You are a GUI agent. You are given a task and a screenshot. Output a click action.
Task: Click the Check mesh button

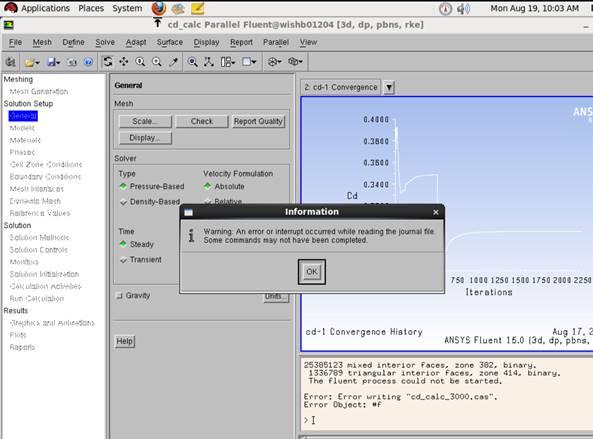pyautogui.click(x=202, y=121)
